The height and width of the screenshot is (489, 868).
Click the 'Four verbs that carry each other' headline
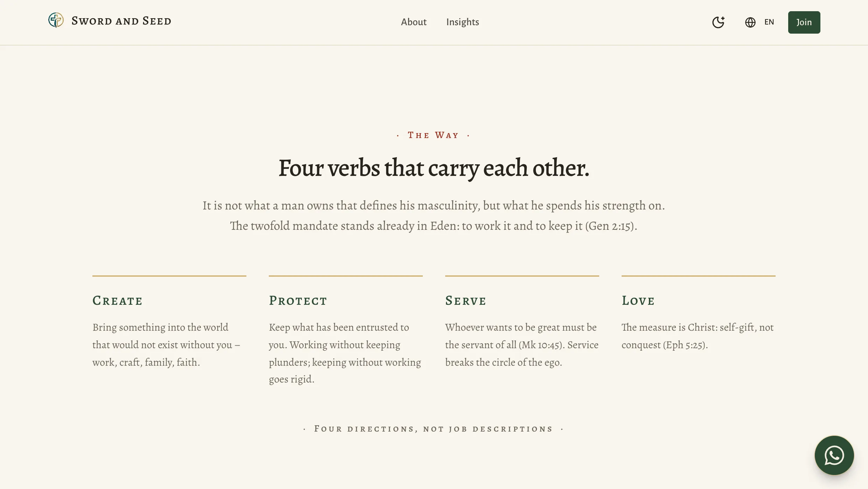[434, 168]
